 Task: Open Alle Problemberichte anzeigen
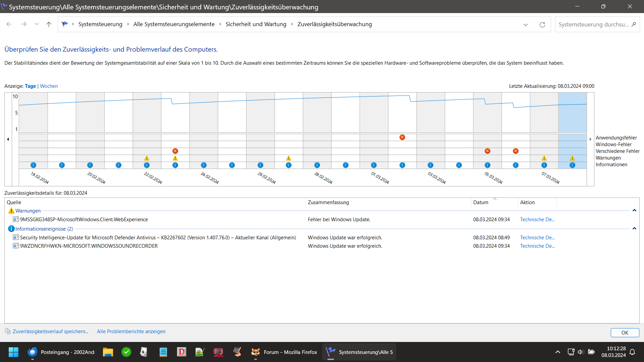[x=131, y=331]
